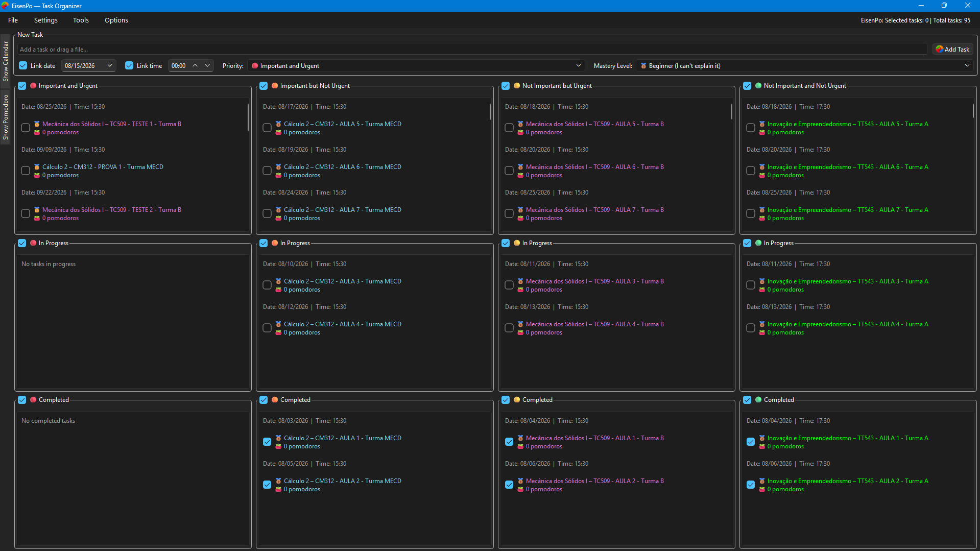Click medal icon of CM312 AULA 5 task
The width and height of the screenshot is (980, 551).
[278, 124]
